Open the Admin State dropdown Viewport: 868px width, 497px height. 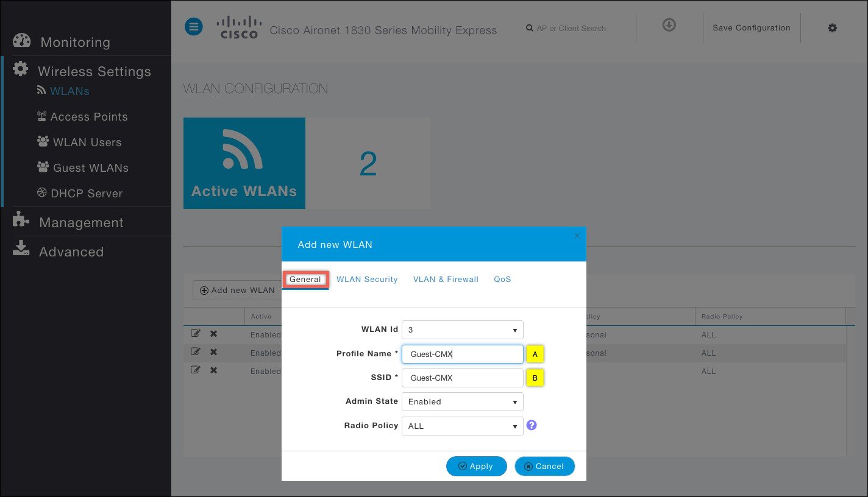point(515,401)
